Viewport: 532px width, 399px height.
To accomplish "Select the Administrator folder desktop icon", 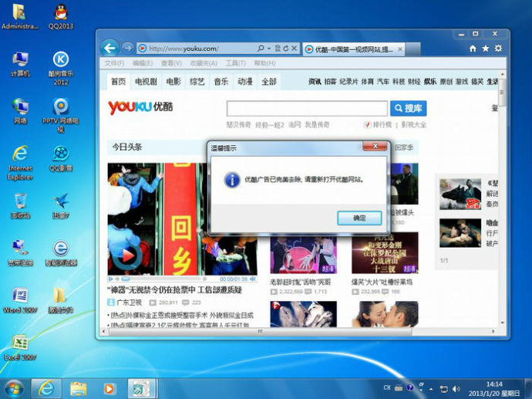I will point(20,17).
